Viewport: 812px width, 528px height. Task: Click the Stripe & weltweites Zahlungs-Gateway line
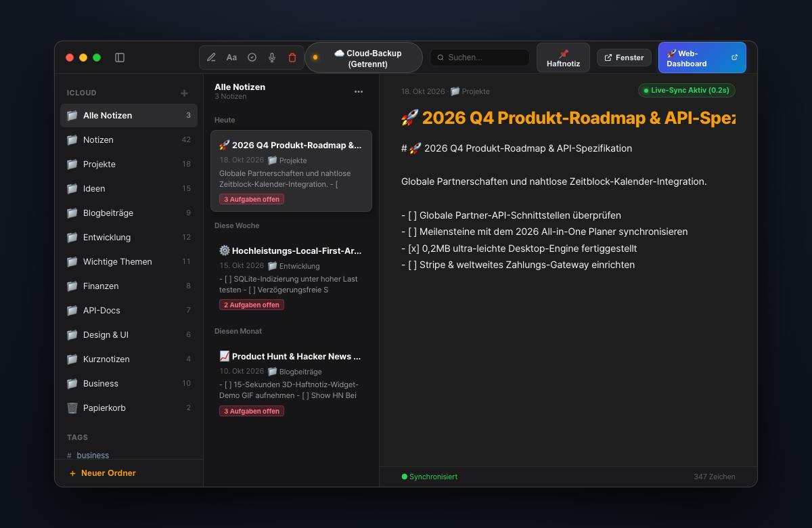(518, 265)
